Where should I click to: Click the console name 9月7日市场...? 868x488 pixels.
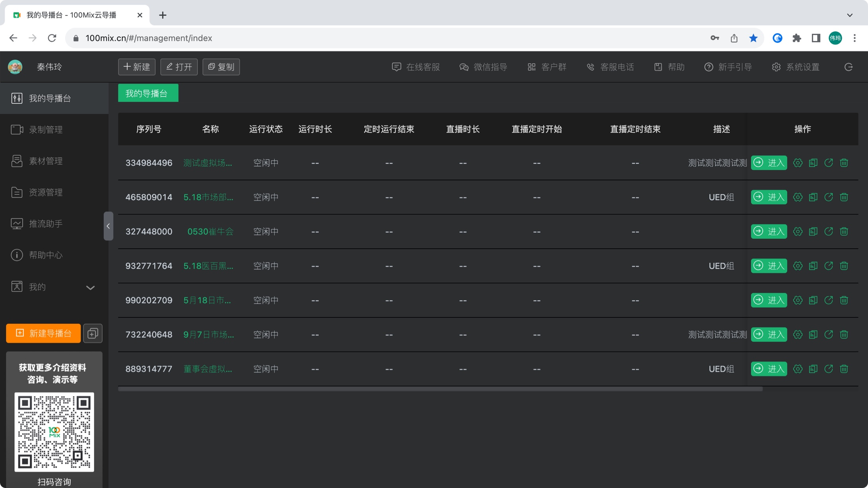coord(209,335)
